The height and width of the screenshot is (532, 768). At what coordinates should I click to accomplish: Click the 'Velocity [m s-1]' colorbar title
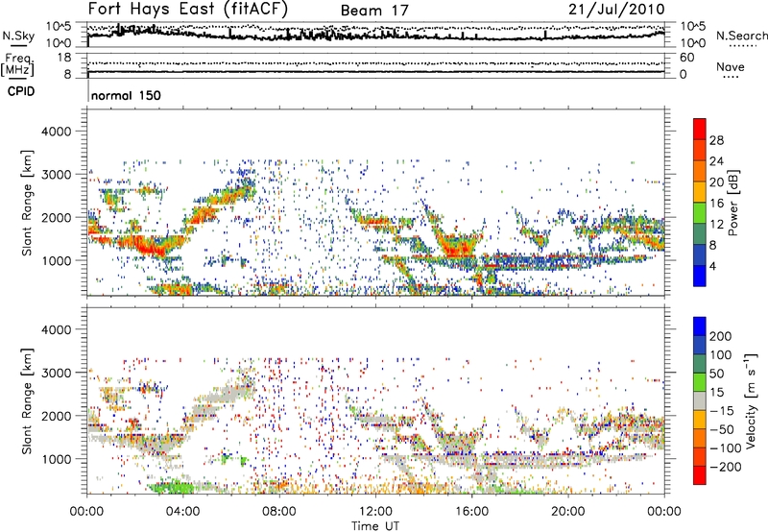(751, 400)
